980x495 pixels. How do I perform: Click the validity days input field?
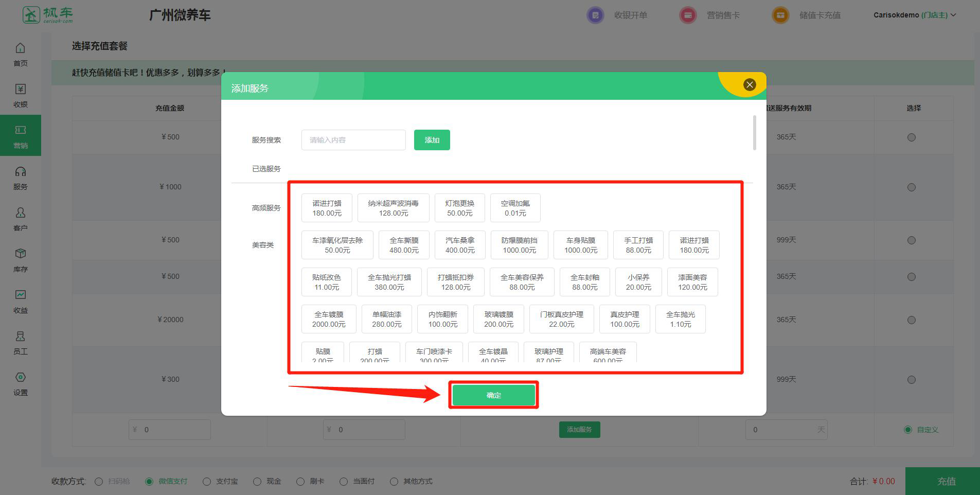[787, 430]
